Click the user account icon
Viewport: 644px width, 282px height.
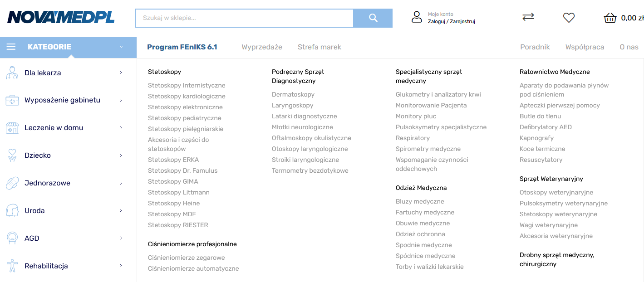tap(417, 17)
